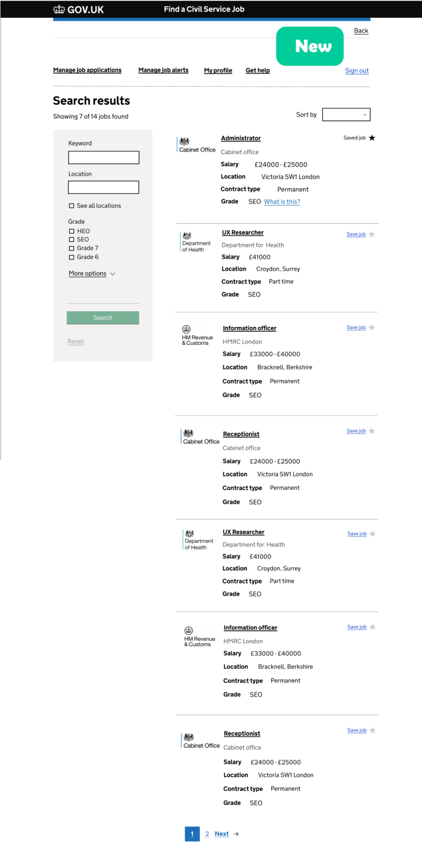Click star beside first UX Researcher job
Screen dimensions: 422x868
pyautogui.click(x=372, y=234)
